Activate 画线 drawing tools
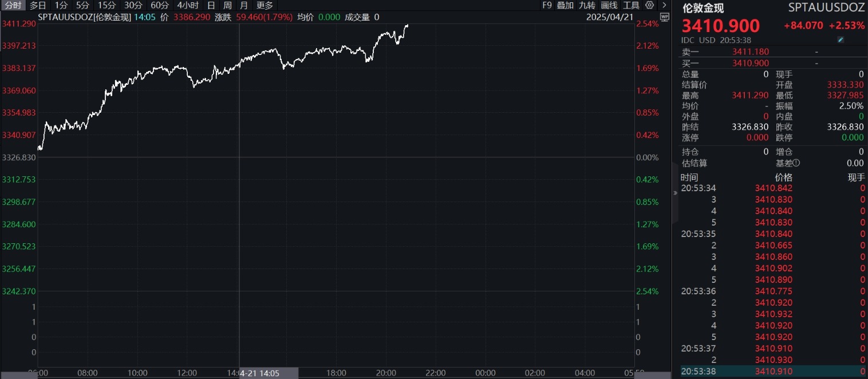868x379 pixels. (609, 5)
